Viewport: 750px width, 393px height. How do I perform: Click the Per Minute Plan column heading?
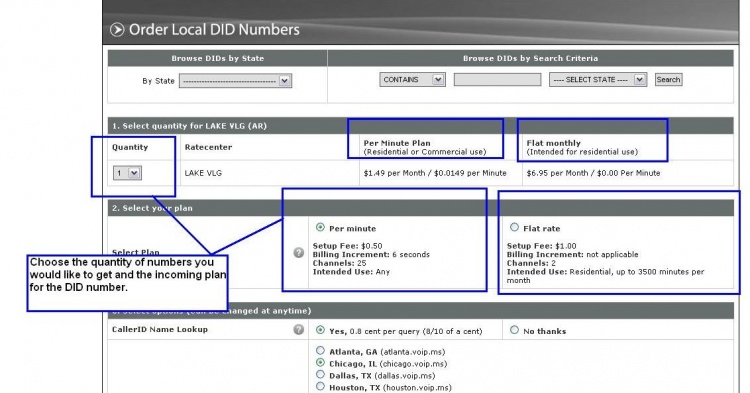pos(397,143)
